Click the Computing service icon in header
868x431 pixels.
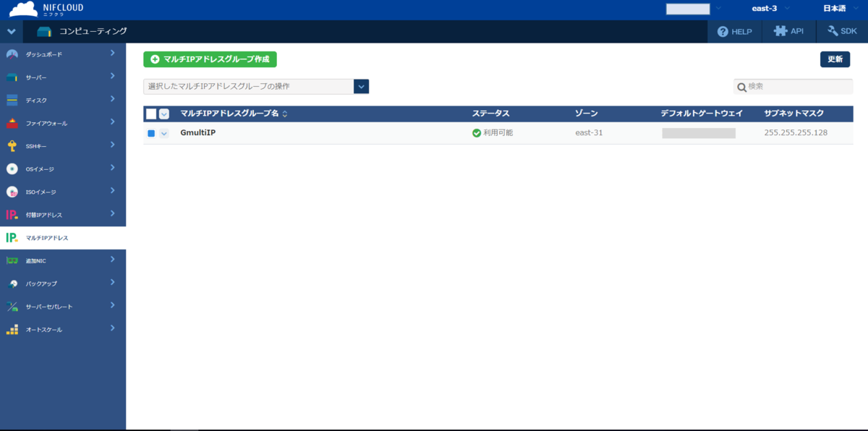(45, 32)
